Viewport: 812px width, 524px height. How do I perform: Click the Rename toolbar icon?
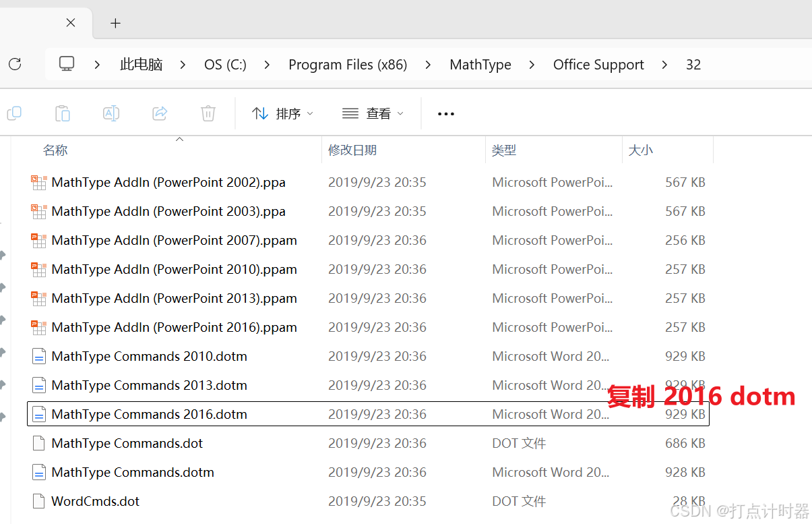tap(111, 113)
